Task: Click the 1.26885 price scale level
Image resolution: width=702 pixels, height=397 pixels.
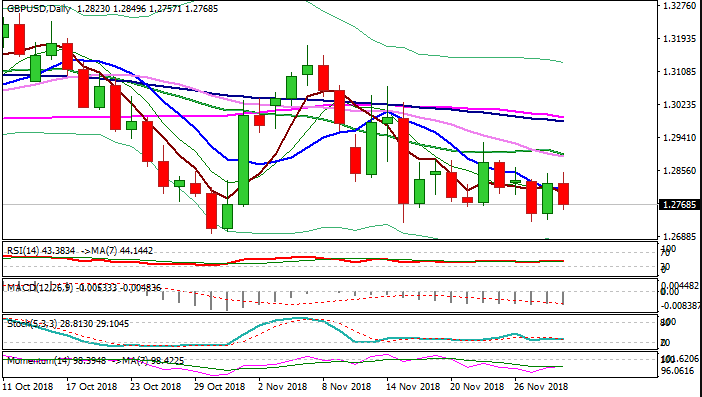Action: coord(681,236)
